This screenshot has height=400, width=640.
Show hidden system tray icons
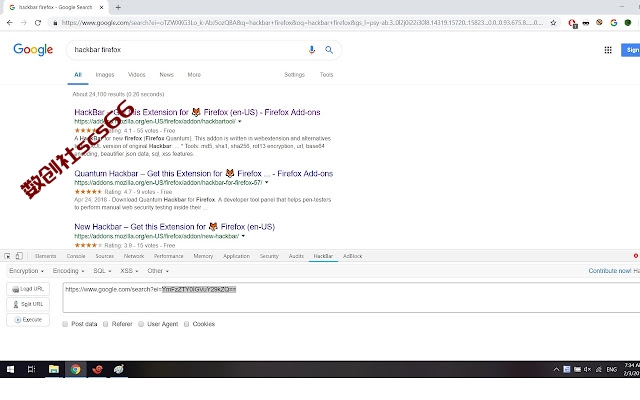(x=556, y=369)
